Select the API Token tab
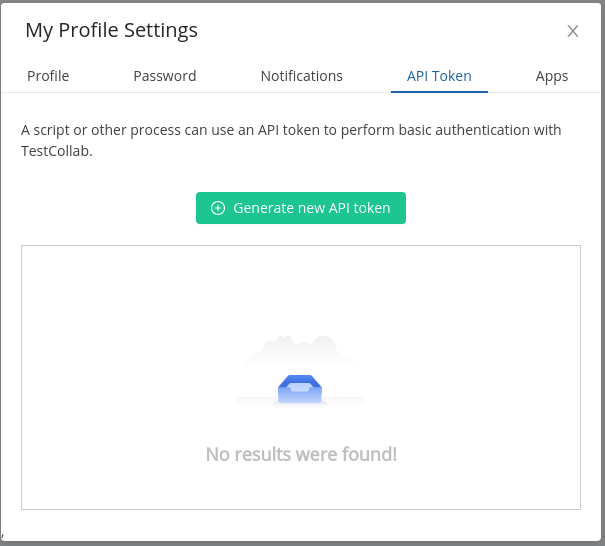Image resolution: width=605 pixels, height=546 pixels. [439, 76]
